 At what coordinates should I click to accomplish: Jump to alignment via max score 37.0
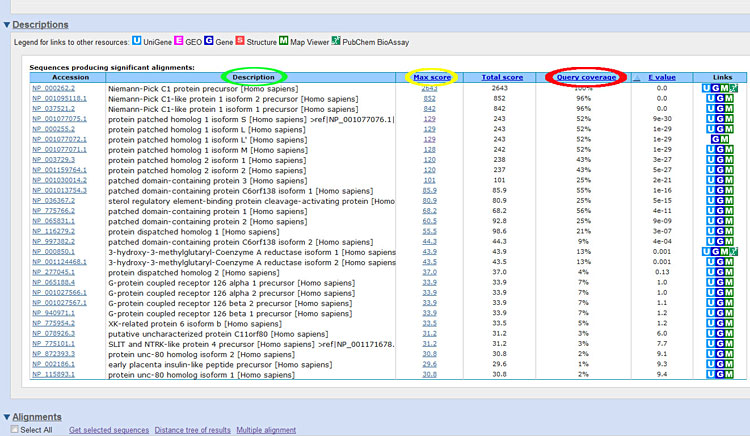tap(430, 272)
